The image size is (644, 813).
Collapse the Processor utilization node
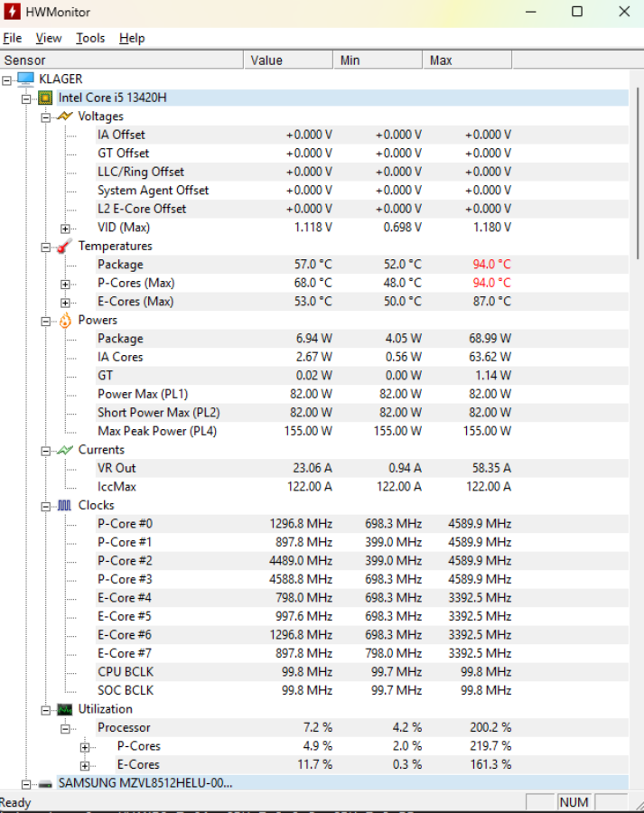65,729
